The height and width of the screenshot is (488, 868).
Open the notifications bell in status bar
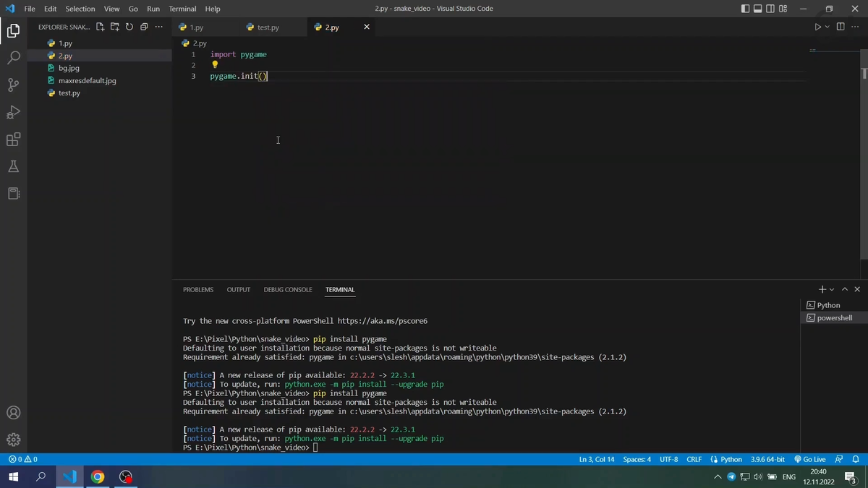[x=856, y=459]
